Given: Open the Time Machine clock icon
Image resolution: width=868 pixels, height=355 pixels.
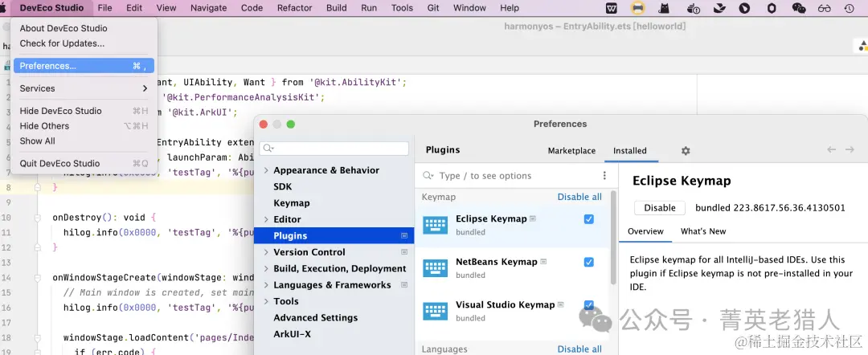Looking at the screenshot, I should pos(850,8).
